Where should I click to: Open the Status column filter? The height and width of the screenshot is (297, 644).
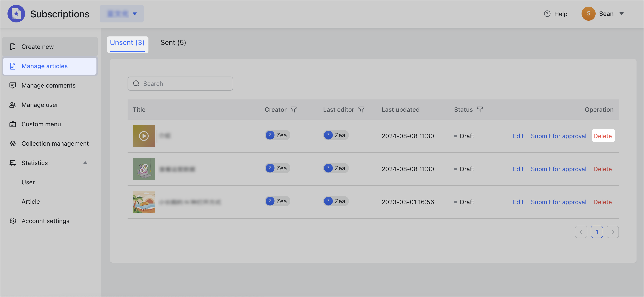(x=480, y=110)
